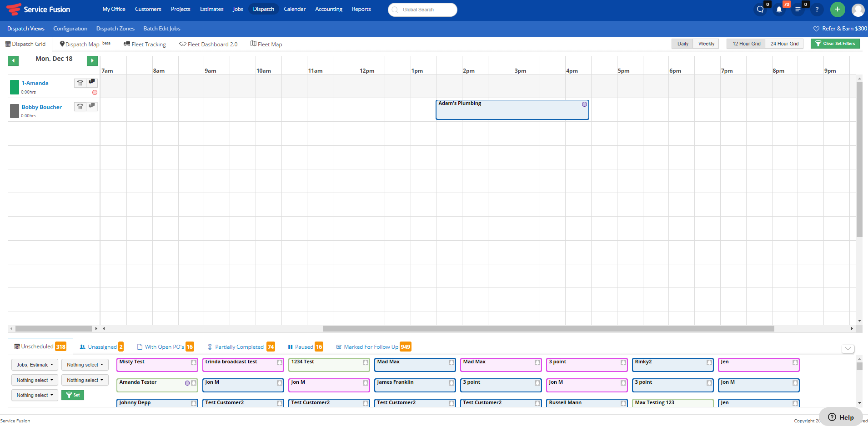Screen dimensions: 868x431
Task: Open the Refer & Earn $300 link
Action: click(x=840, y=29)
